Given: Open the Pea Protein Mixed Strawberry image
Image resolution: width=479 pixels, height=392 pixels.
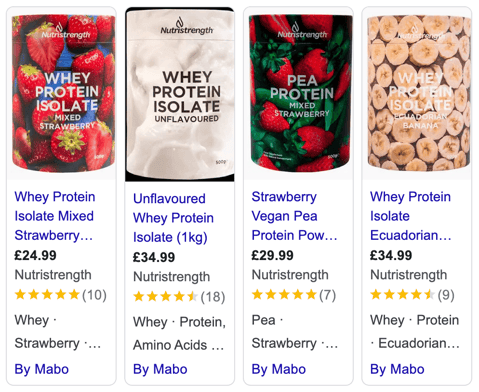Looking at the screenshot, I should tap(298, 94).
